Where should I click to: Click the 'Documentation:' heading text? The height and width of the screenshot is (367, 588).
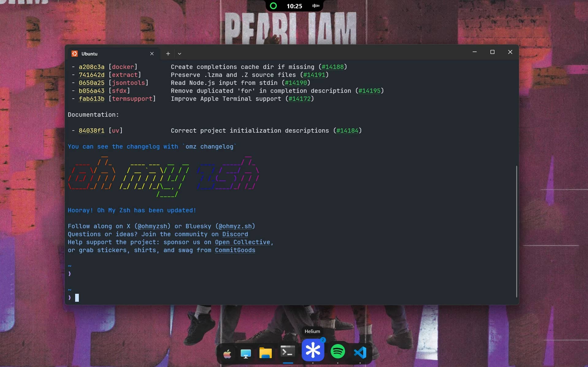(93, 115)
